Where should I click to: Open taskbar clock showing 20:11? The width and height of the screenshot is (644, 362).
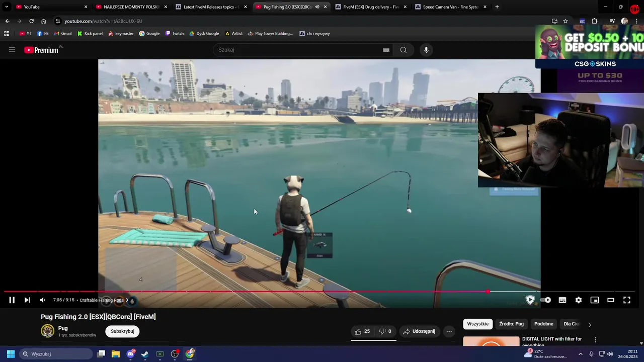point(629,354)
